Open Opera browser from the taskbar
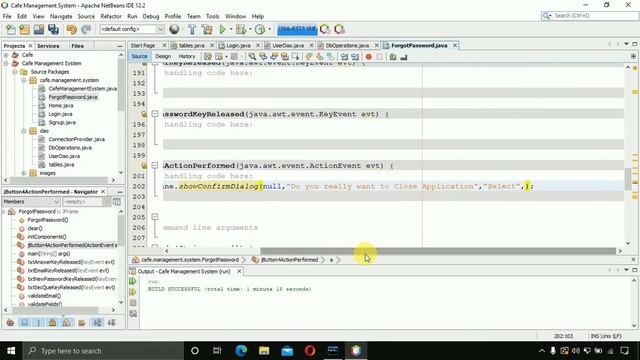 (310, 351)
